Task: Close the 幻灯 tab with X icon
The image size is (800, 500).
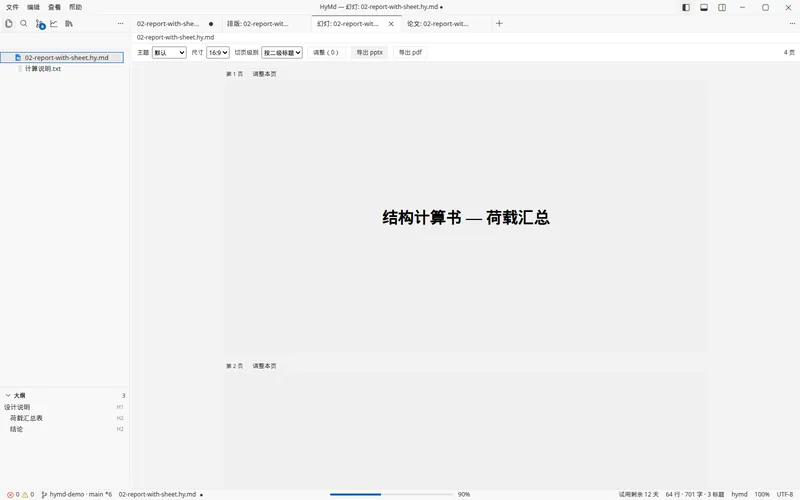Action: [x=391, y=24]
